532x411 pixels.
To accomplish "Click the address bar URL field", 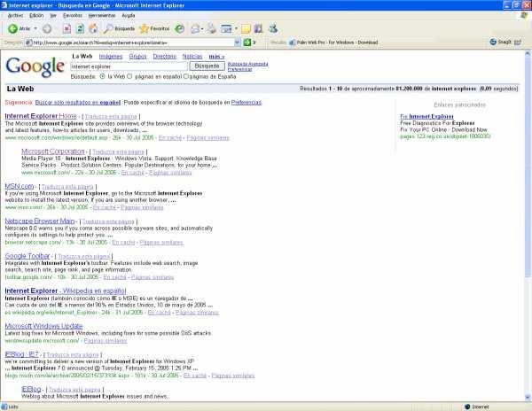I will 133,43.
